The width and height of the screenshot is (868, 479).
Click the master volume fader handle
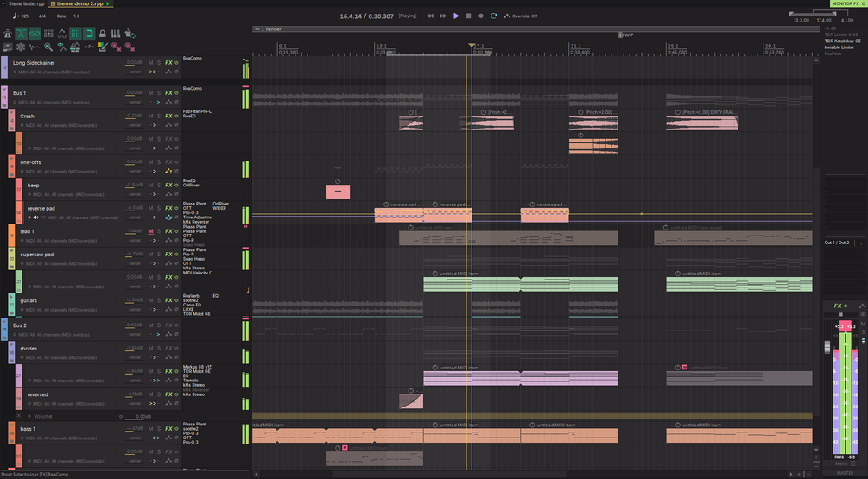click(x=827, y=347)
